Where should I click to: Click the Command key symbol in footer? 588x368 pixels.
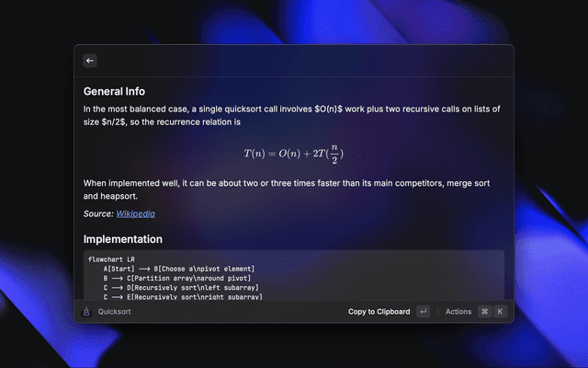pyautogui.click(x=484, y=312)
